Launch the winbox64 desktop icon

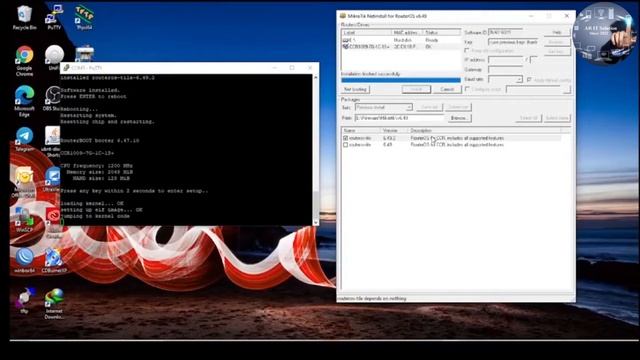[x=24, y=260]
